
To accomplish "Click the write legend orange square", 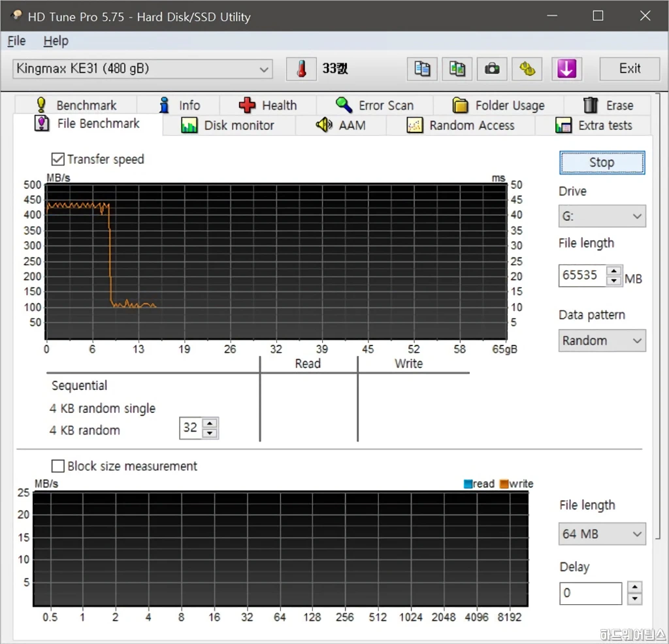I will (504, 483).
